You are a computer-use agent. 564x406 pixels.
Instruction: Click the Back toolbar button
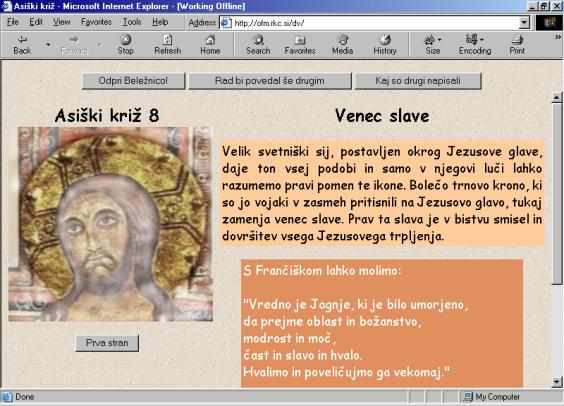point(22,45)
